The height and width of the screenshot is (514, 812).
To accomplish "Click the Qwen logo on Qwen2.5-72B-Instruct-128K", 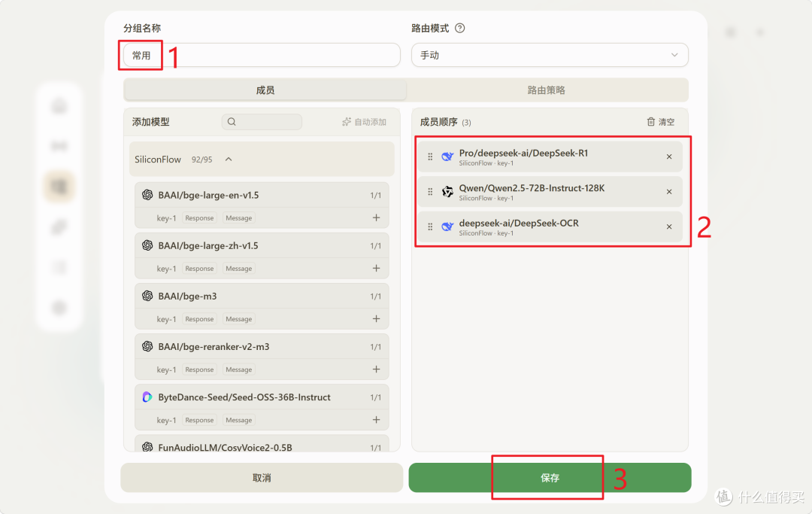I will (447, 192).
